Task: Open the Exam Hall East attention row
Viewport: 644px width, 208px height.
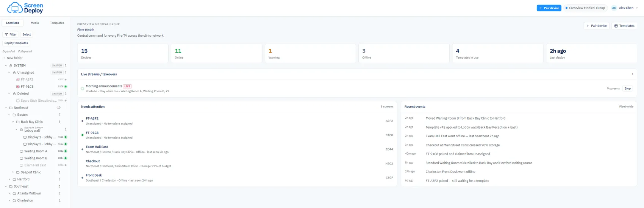Action: click(237, 149)
